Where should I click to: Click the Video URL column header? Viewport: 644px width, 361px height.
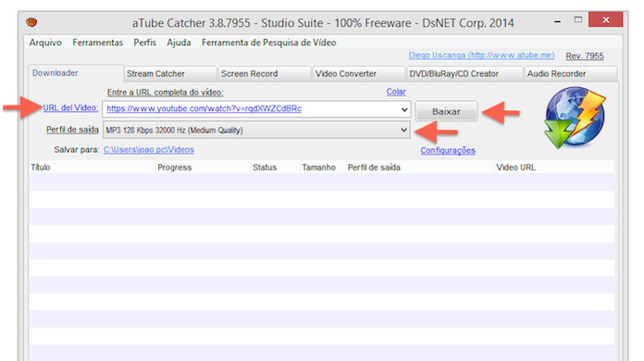[554, 168]
